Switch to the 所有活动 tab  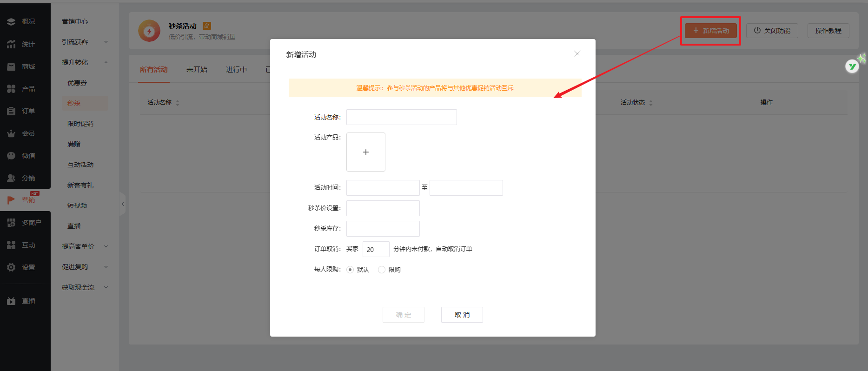pyautogui.click(x=154, y=70)
